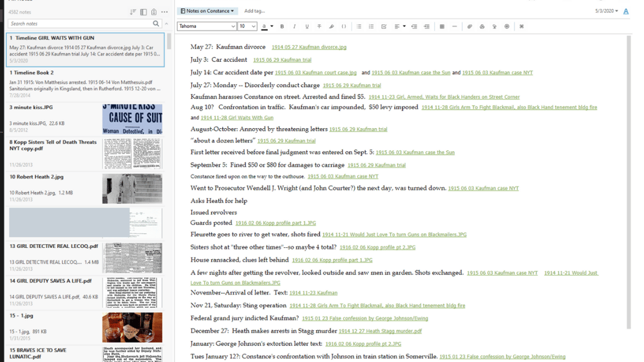Open 1914 11-23 Girl, Armed, Waits link

(444, 97)
